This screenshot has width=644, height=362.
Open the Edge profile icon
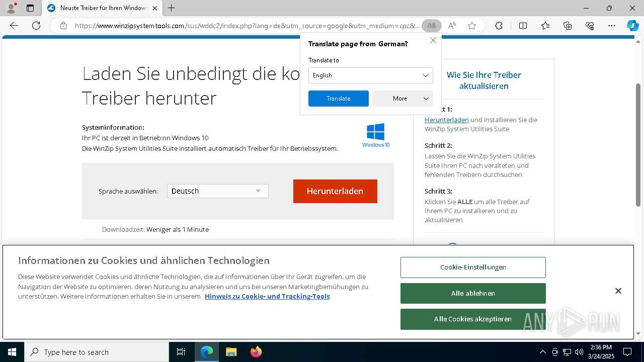tap(11, 8)
